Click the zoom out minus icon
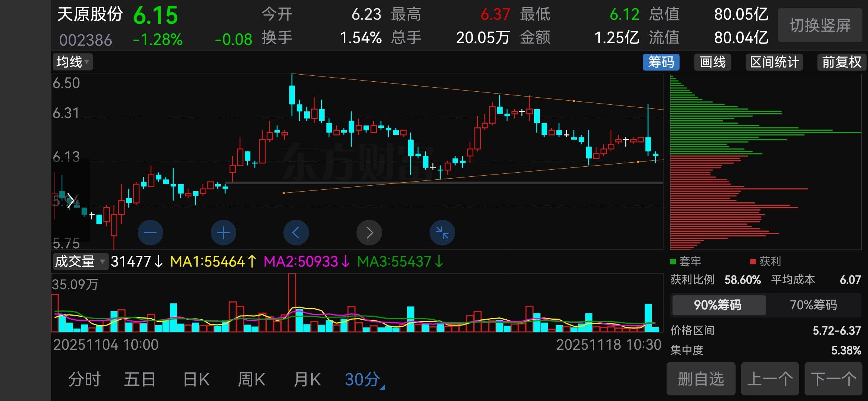The width and height of the screenshot is (868, 401). pyautogui.click(x=150, y=233)
